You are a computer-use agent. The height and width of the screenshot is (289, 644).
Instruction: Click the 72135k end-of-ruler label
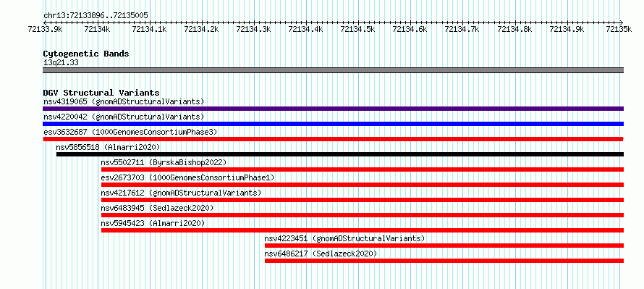point(619,29)
